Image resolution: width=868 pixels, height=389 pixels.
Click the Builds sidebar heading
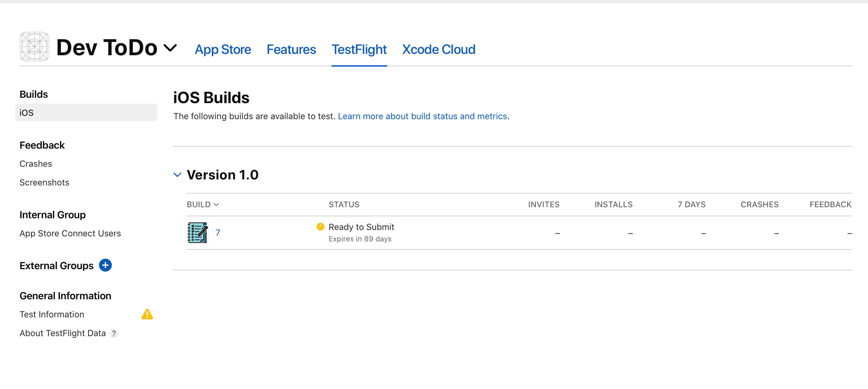coord(34,94)
